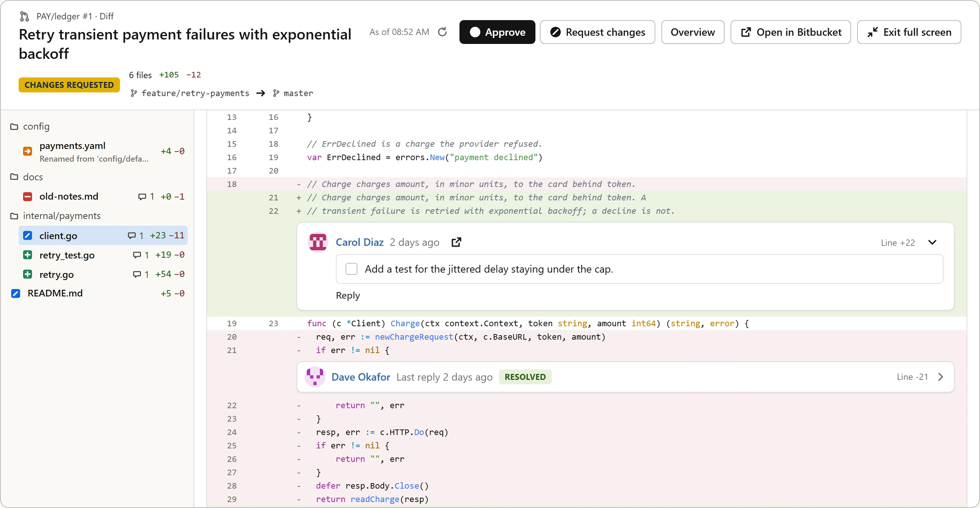Open retry.go diff from file tree
Image resolution: width=980 pixels, height=508 pixels.
tap(103, 274)
